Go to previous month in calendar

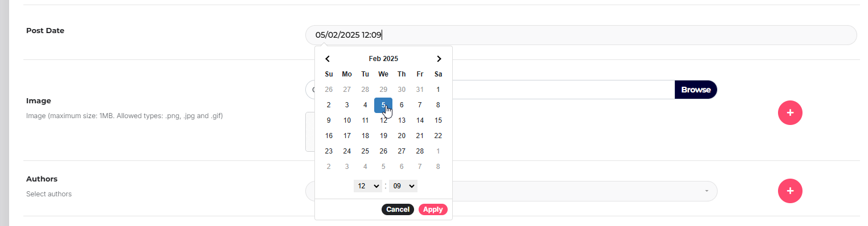point(328,59)
